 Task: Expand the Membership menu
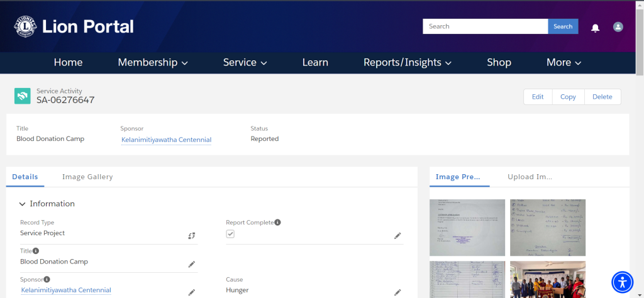pyautogui.click(x=153, y=62)
